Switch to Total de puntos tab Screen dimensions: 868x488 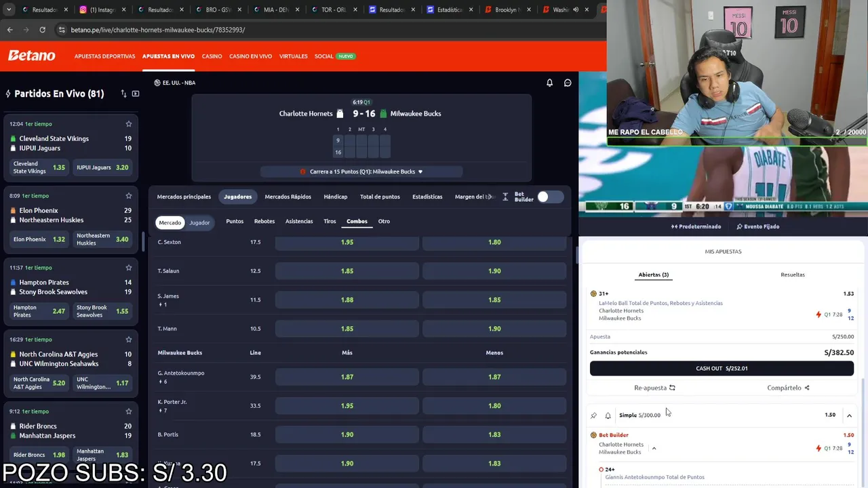point(380,197)
